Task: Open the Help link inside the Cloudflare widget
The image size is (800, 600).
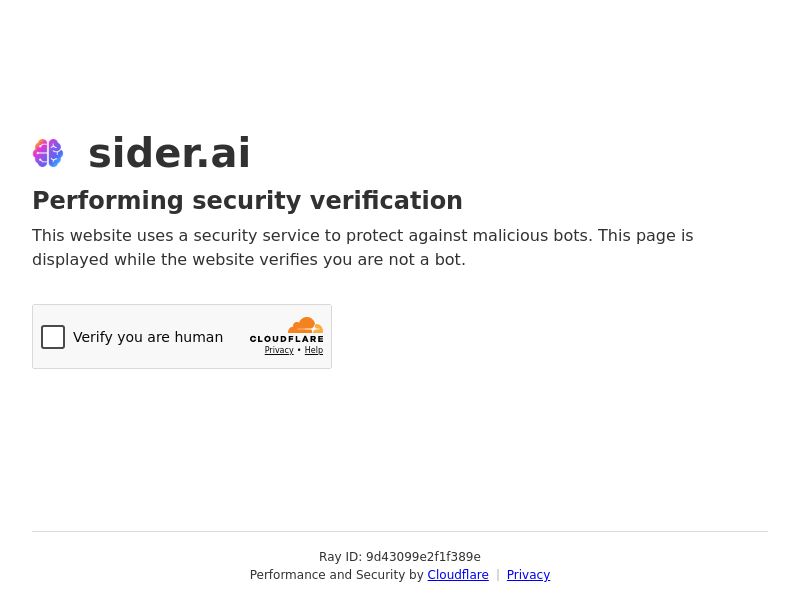Action: click(314, 350)
